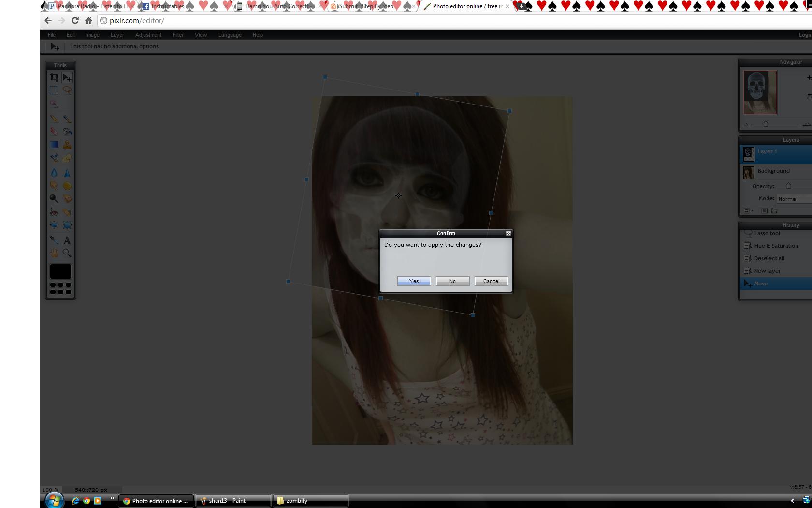
Task: Open the Language menu
Action: point(230,35)
